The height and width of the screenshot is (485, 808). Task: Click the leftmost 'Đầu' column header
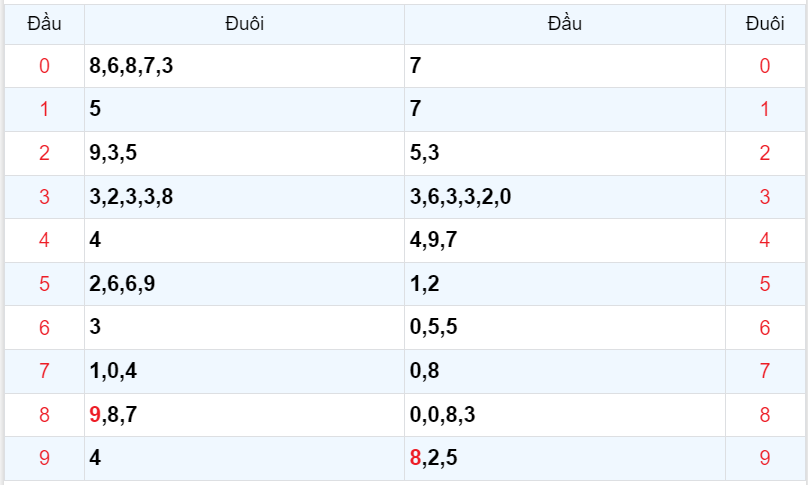(x=44, y=24)
